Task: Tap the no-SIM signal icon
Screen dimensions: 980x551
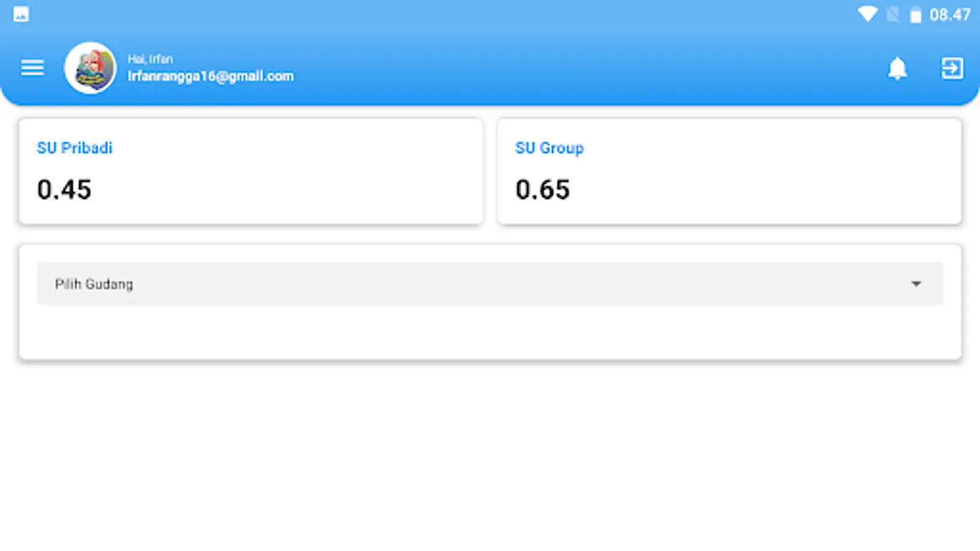Action: (892, 15)
